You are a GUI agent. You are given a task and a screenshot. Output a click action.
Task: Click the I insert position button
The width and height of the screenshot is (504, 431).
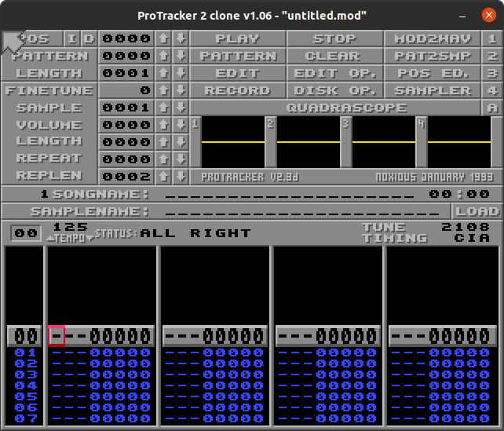72,39
